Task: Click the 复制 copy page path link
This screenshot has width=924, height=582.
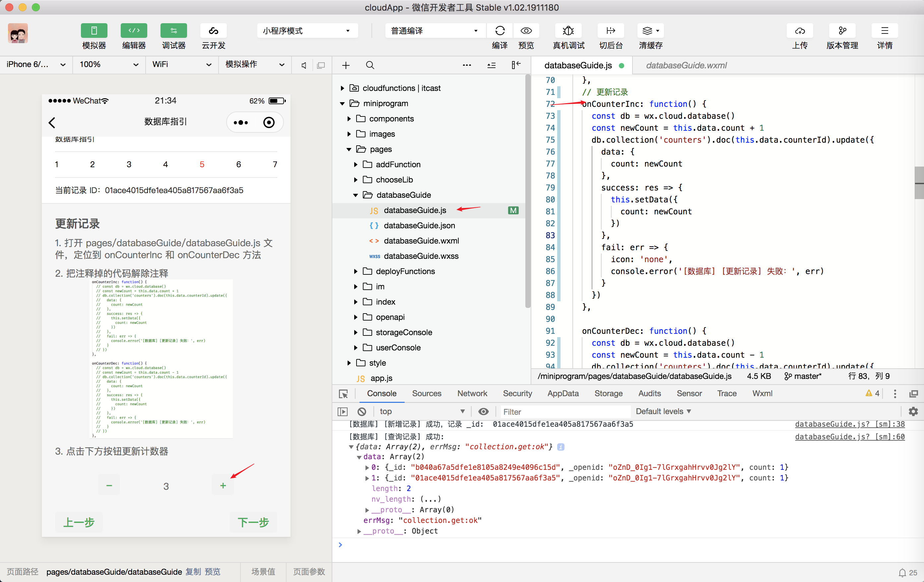Action: 193,572
